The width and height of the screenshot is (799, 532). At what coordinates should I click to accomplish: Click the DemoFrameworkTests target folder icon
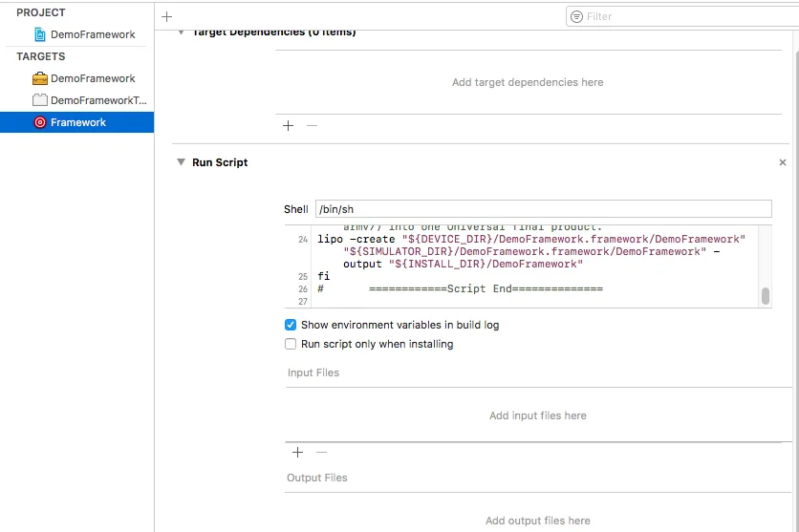click(39, 100)
